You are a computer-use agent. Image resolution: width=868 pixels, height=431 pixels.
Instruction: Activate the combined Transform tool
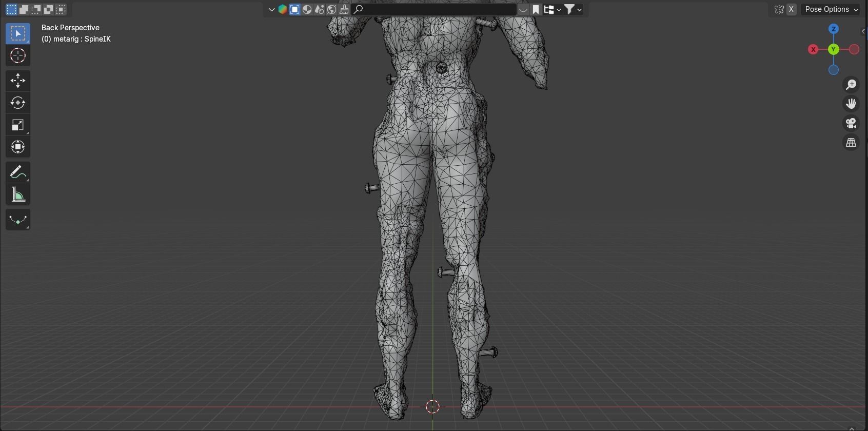pyautogui.click(x=18, y=147)
